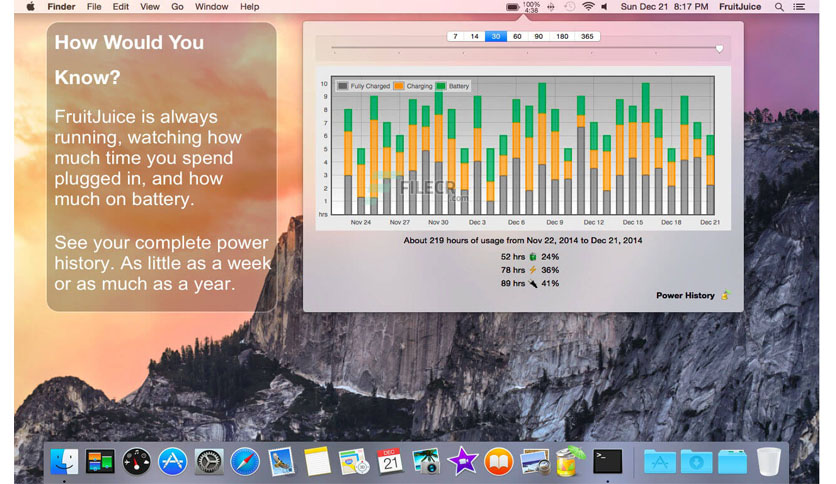Select the 30 day history range
836x484 pixels.
[496, 36]
